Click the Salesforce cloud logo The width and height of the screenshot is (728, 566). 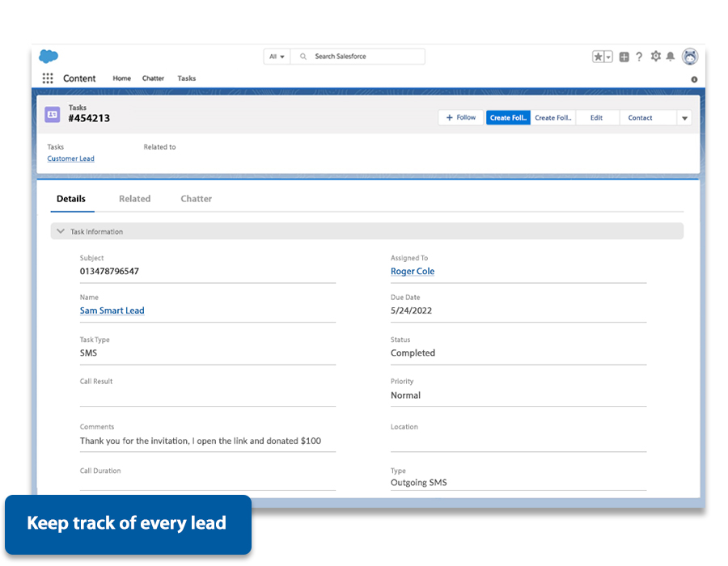tap(49, 57)
